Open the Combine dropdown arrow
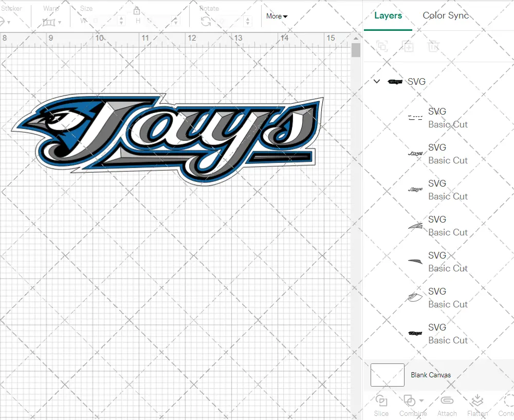Screen dimensions: 514x420 (421, 400)
